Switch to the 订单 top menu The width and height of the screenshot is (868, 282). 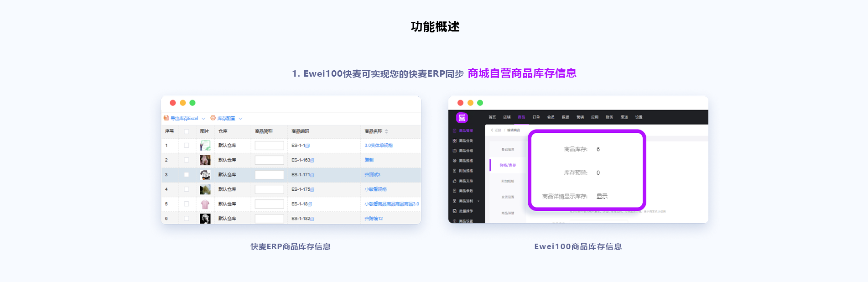point(536,117)
